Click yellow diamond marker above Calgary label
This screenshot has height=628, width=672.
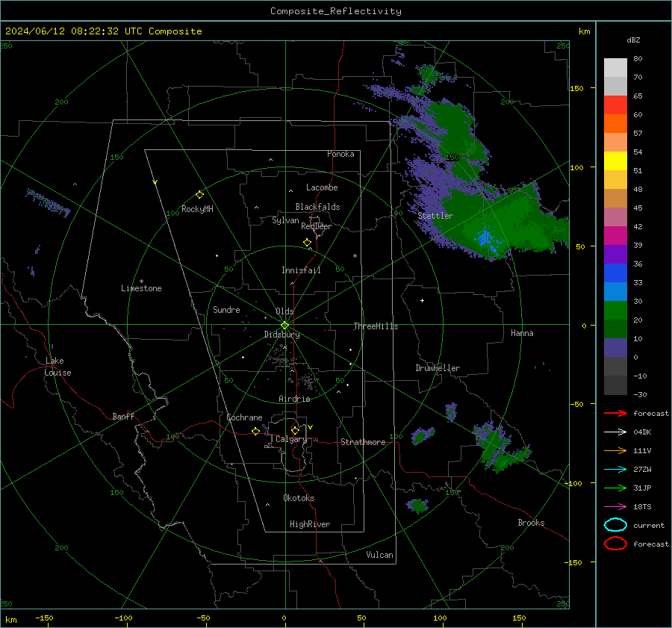pos(295,430)
